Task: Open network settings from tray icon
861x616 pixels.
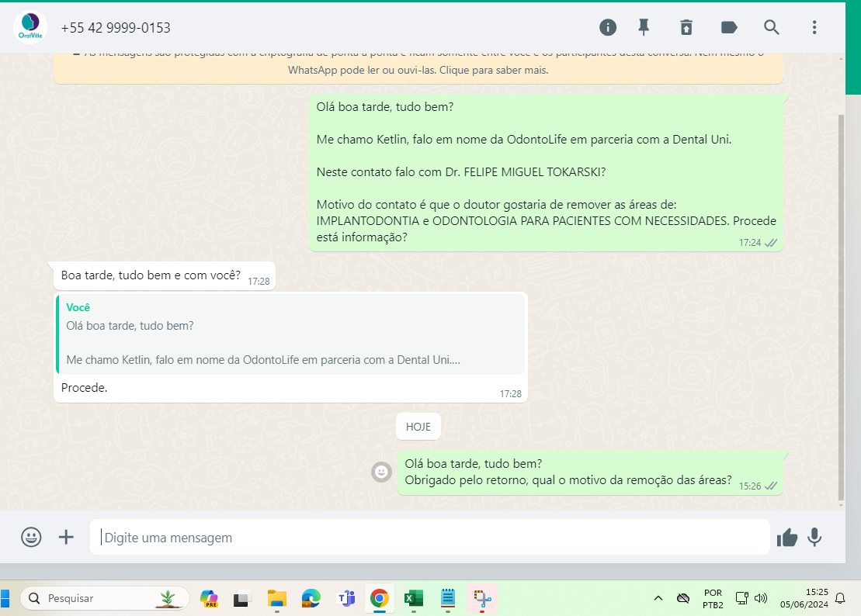Action: pyautogui.click(x=742, y=598)
